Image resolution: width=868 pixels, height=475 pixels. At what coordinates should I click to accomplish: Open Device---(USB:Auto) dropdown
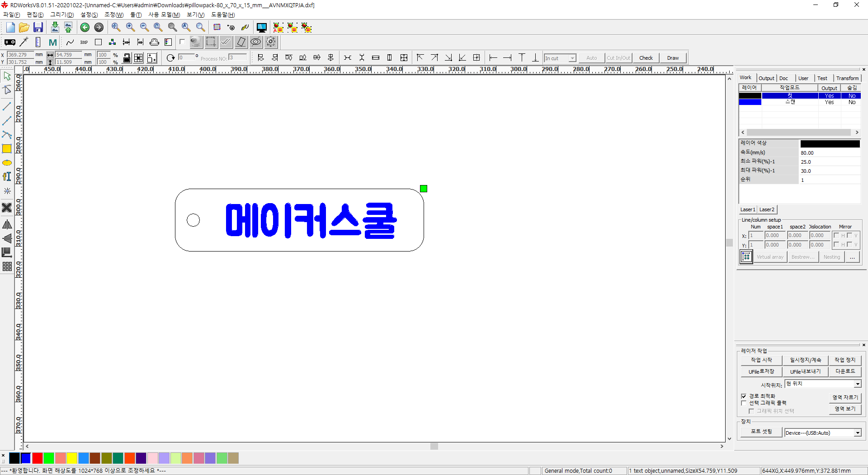[823, 433]
